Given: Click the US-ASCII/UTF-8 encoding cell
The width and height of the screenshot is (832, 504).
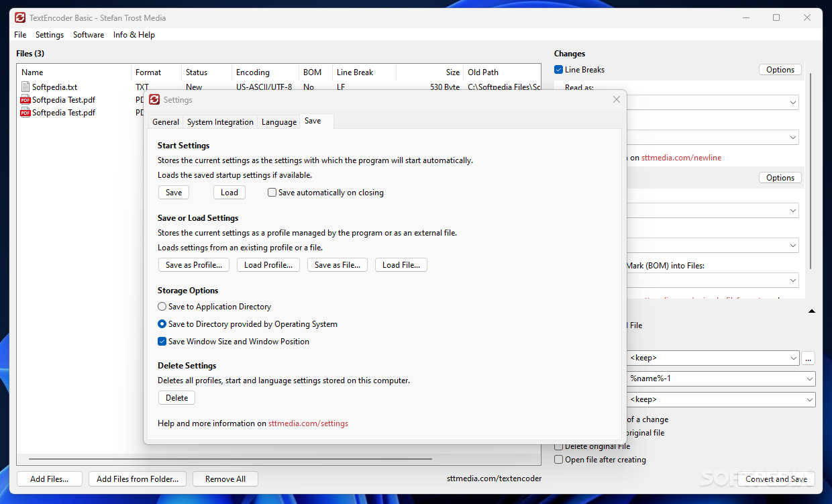Looking at the screenshot, I should coord(264,87).
